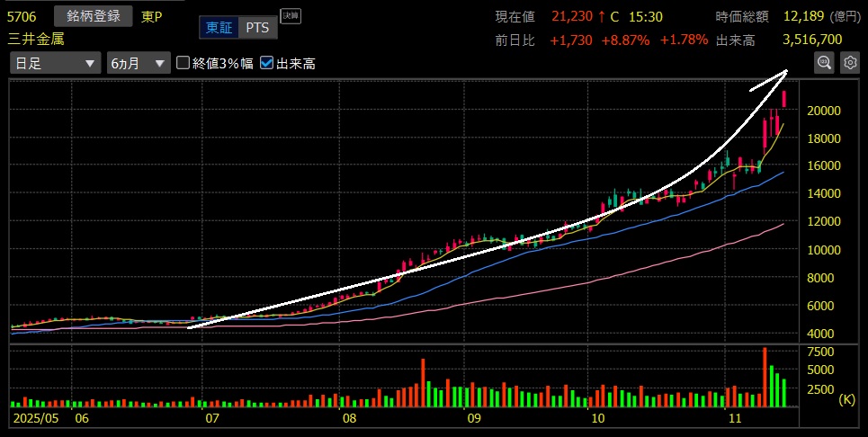Click the 20000 price axis label

(x=824, y=111)
